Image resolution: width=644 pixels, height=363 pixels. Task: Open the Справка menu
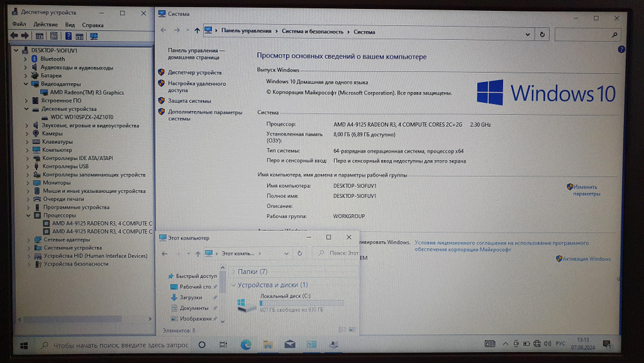click(92, 25)
